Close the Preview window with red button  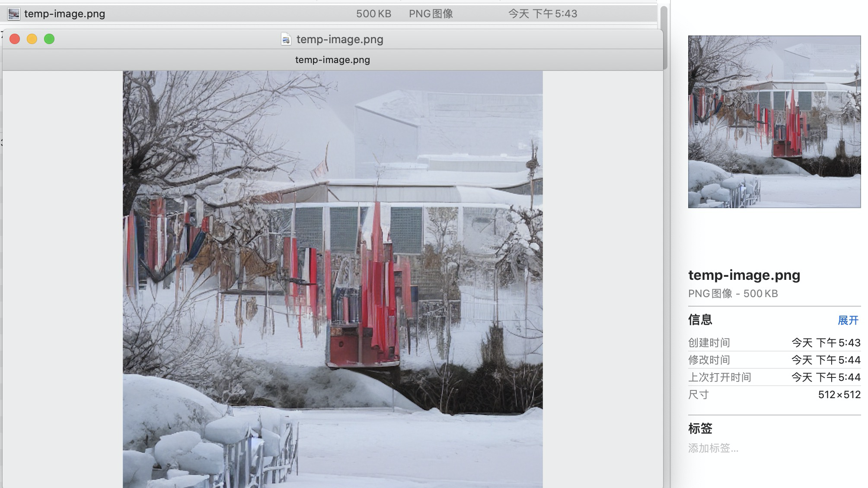(x=15, y=39)
